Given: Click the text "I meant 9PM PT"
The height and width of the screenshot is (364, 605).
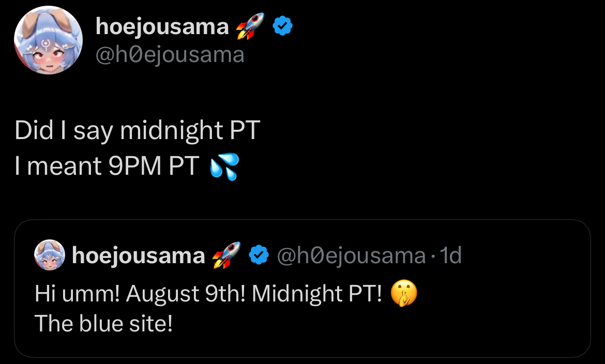Looking at the screenshot, I should pyautogui.click(x=107, y=166).
